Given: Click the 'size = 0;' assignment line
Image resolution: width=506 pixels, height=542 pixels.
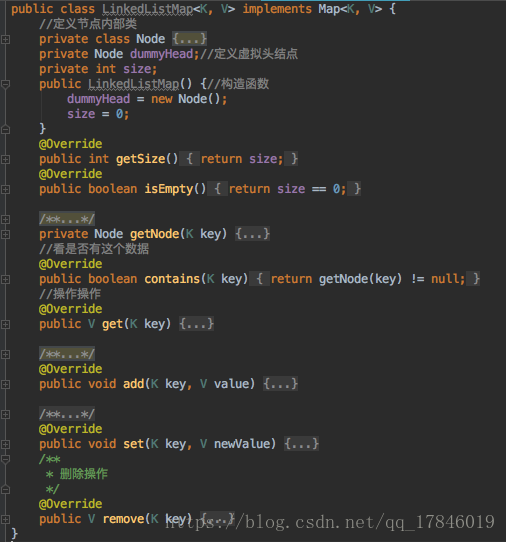Looking at the screenshot, I should 98,114.
